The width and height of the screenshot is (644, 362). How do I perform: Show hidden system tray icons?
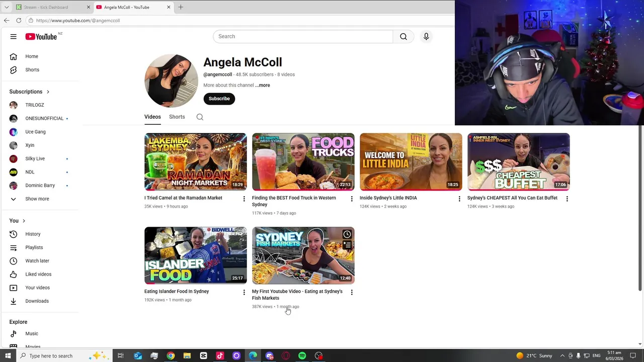tap(562, 355)
